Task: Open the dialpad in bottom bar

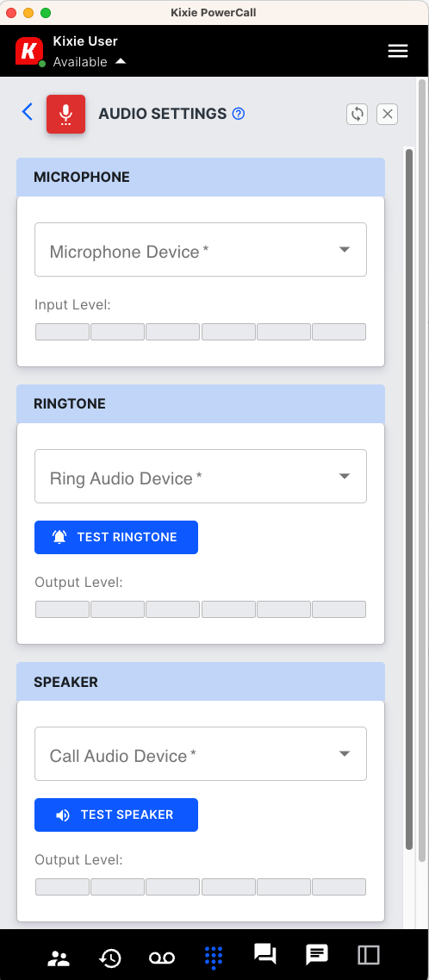Action: [214, 958]
